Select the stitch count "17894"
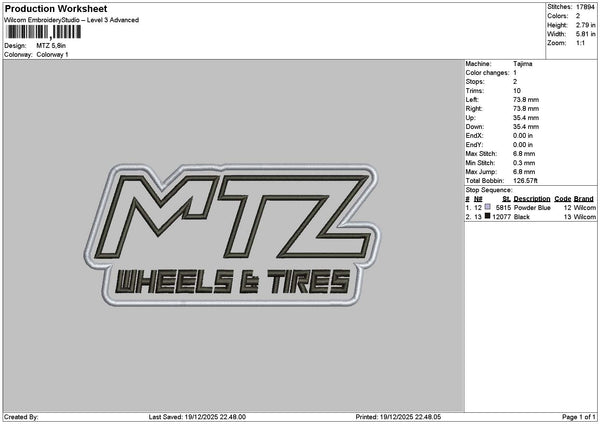600x424 pixels. pos(585,7)
